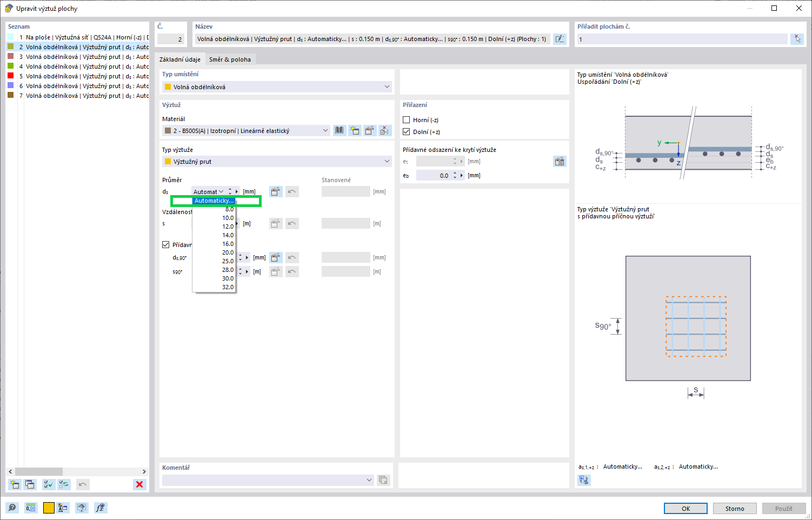Open the Komentář dropdown
The image size is (812, 520).
coord(370,480)
